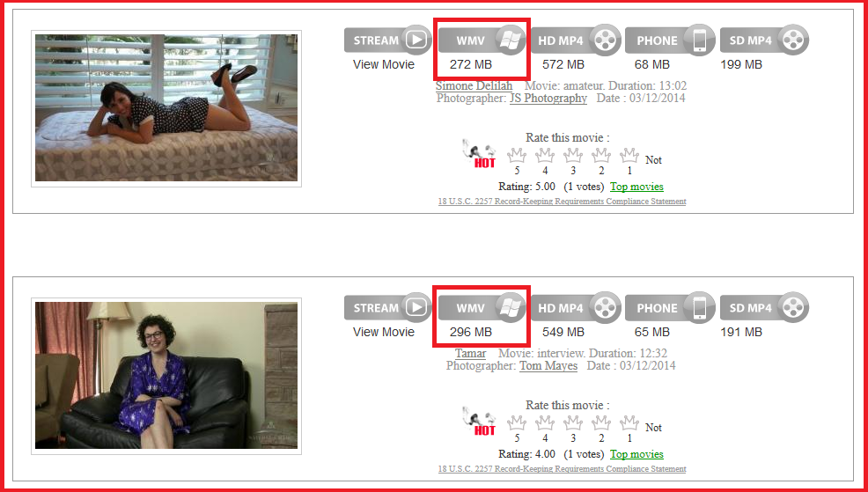Download the 68 MB PHONE version
This screenshot has width=868, height=492.
click(x=670, y=40)
